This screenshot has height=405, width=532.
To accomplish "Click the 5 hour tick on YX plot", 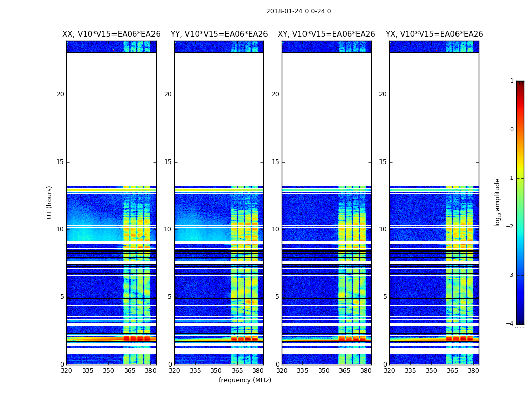I will click(385, 297).
